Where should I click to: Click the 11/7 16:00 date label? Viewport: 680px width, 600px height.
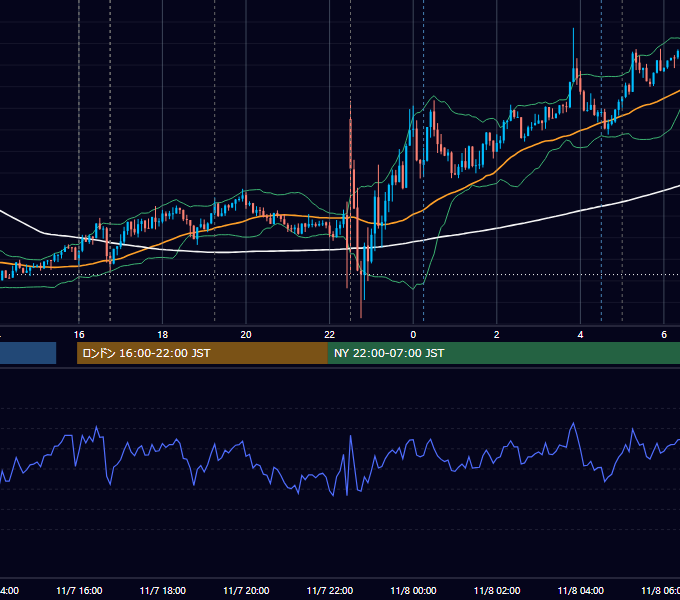[79, 590]
